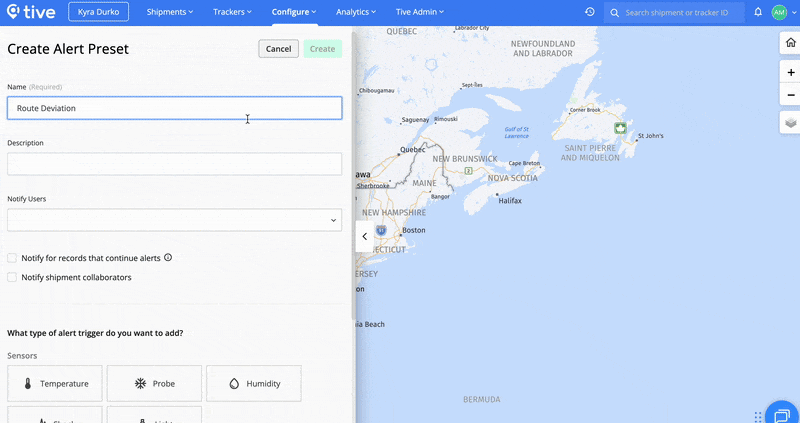The image size is (800, 423).
Task: Click the Kyra Durko account button
Action: tap(98, 12)
